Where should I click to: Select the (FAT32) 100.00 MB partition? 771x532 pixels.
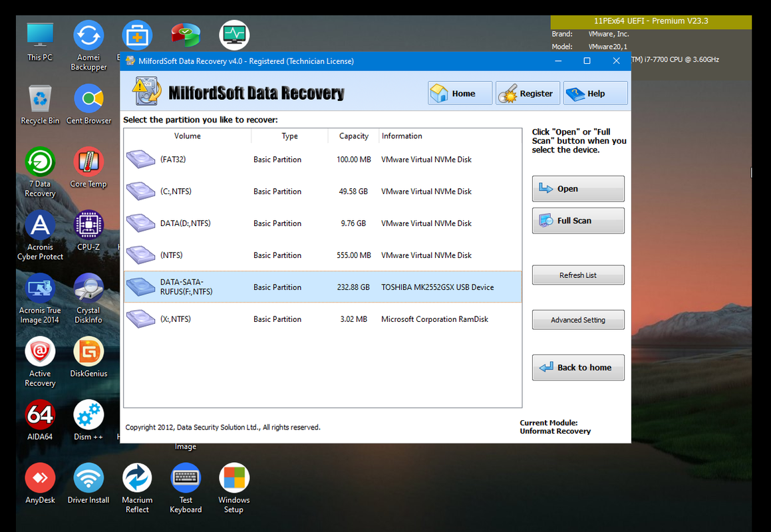323,160
